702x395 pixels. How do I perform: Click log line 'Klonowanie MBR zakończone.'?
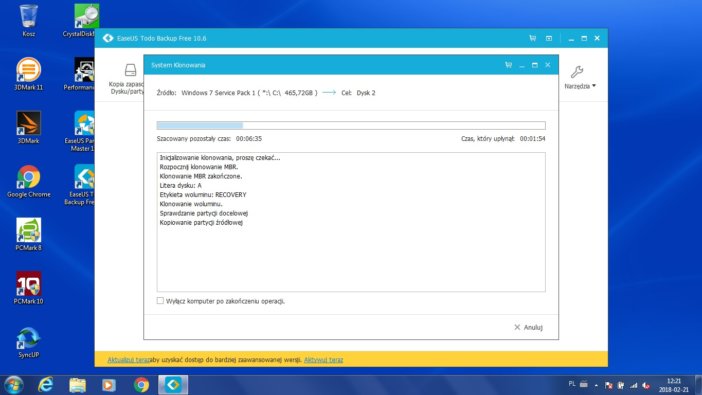pyautogui.click(x=201, y=176)
